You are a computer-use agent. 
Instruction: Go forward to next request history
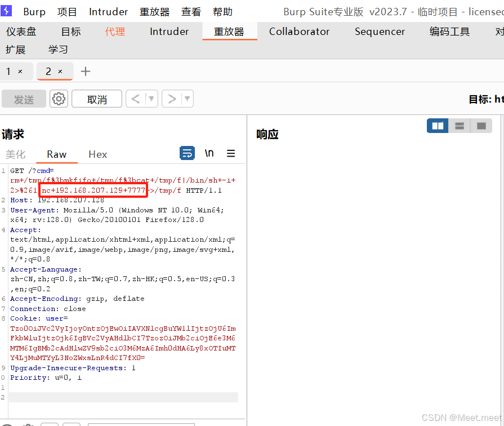coord(172,99)
